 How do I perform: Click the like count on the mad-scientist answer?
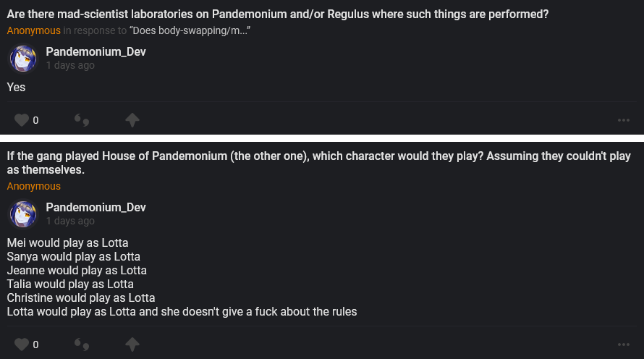tap(35, 120)
